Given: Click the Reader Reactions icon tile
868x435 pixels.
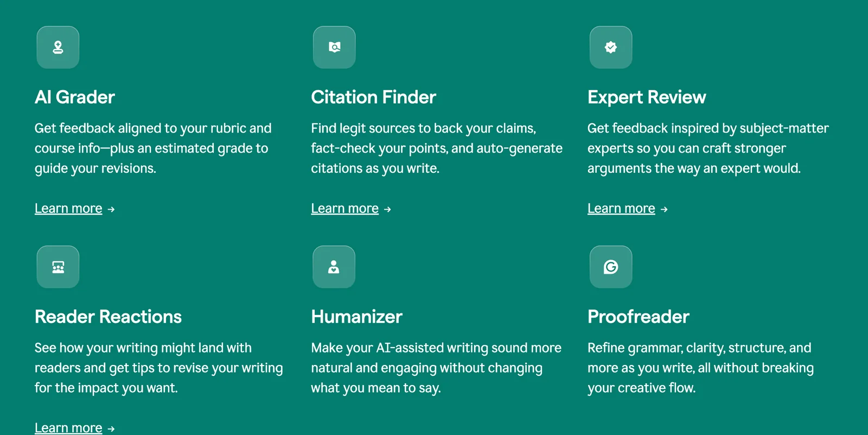Looking at the screenshot, I should tap(58, 267).
